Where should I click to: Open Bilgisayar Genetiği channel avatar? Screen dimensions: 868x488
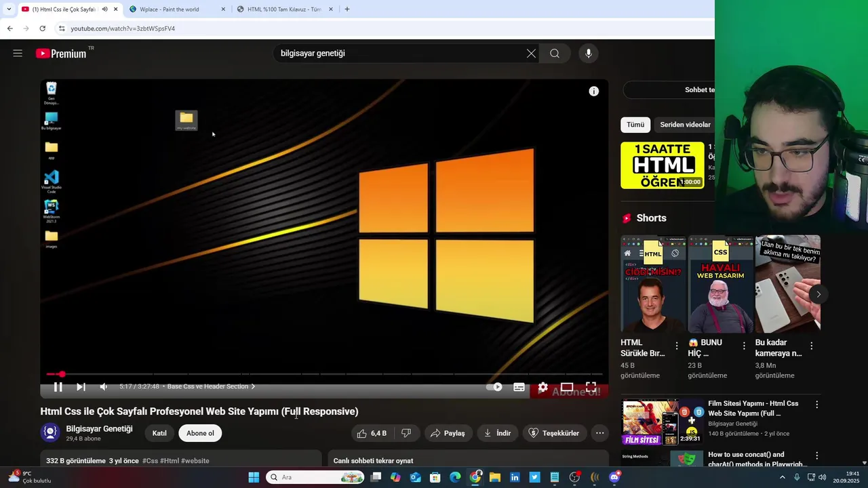pyautogui.click(x=50, y=432)
